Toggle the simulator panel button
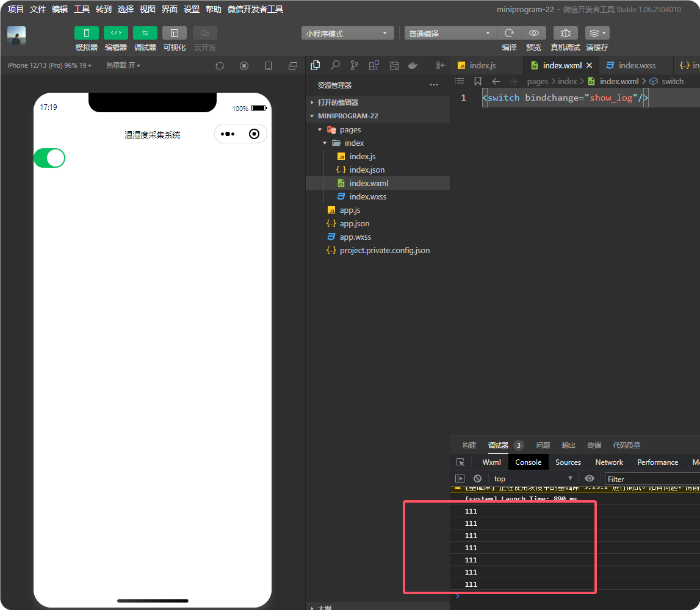 tap(86, 33)
